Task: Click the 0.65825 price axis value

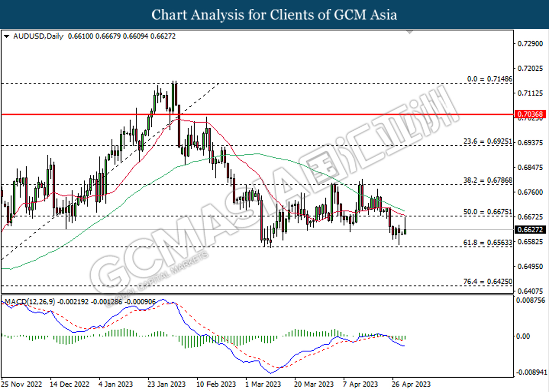Action: [530, 242]
